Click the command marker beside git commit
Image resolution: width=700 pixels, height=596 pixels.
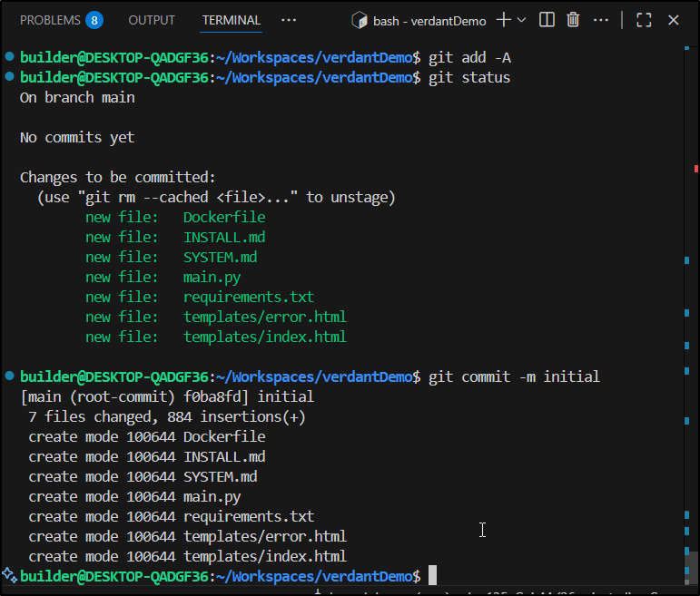point(9,376)
